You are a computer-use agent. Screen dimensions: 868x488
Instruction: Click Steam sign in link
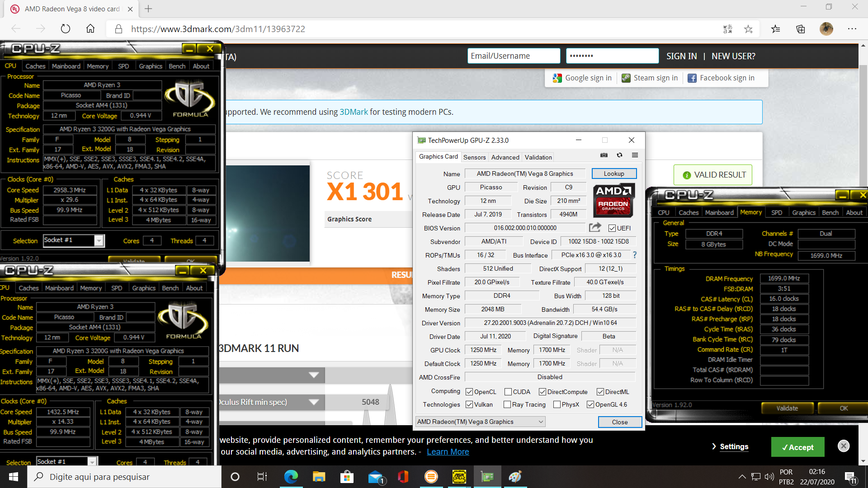(x=650, y=78)
